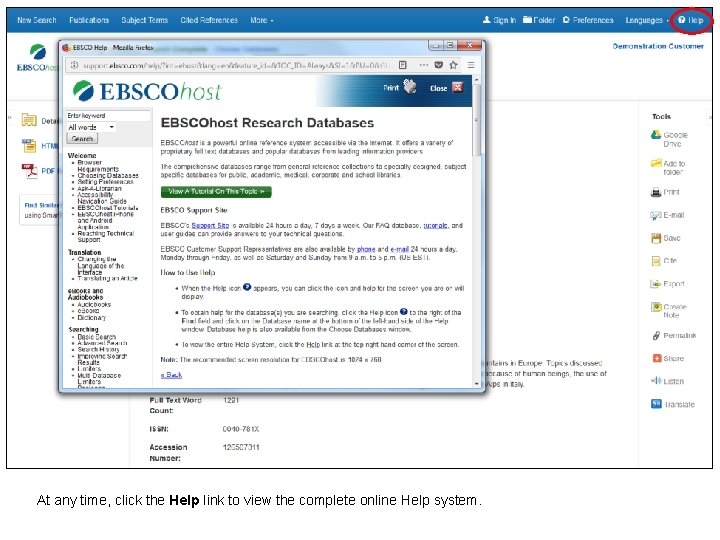Click the Listen tool icon
Image resolution: width=720 pixels, height=540 pixels.
pyautogui.click(x=656, y=381)
